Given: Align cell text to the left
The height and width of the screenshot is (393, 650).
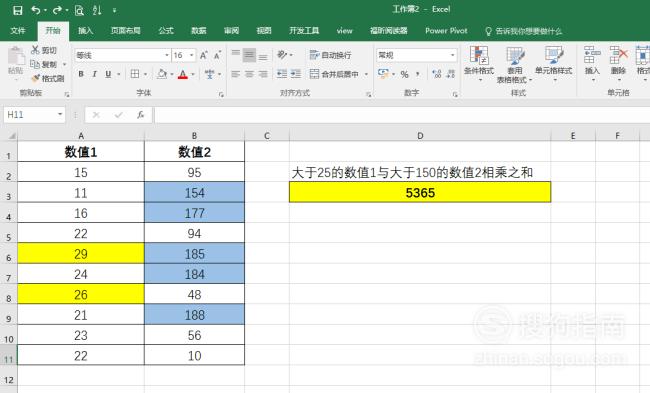Looking at the screenshot, I should (235, 74).
